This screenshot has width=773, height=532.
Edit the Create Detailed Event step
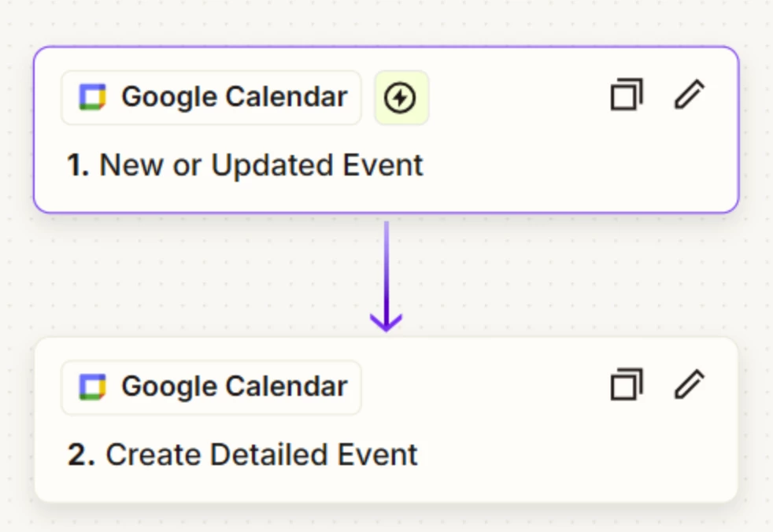pos(690,384)
